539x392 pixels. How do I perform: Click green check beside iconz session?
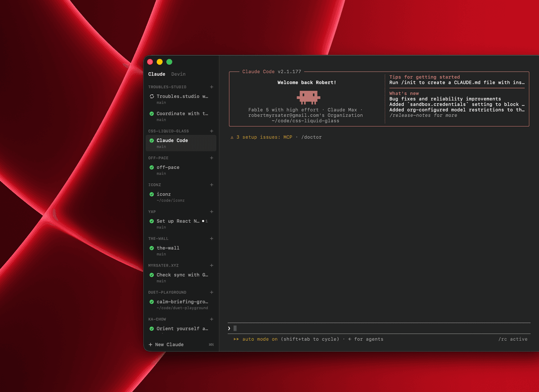point(152,194)
